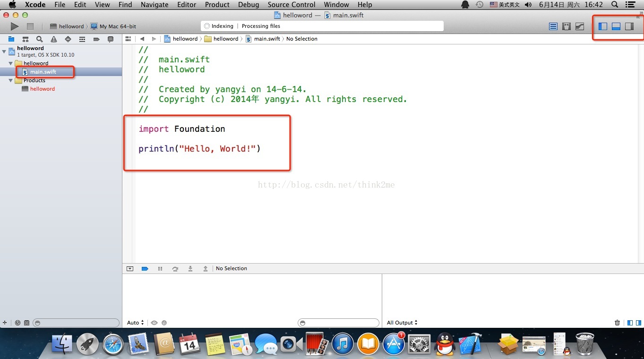The image size is (644, 359).
Task: Toggle the Navigator pane visibility
Action: [603, 26]
